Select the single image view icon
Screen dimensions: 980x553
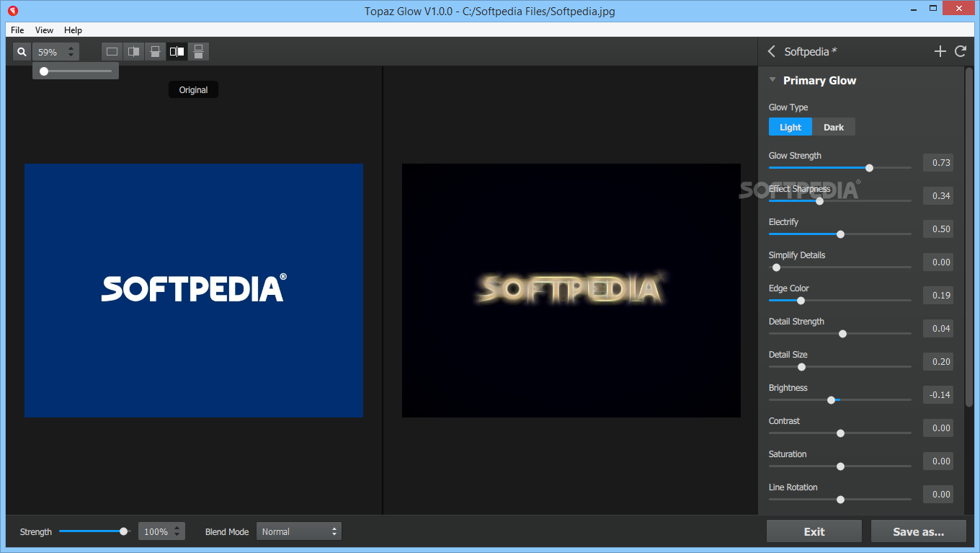point(112,52)
